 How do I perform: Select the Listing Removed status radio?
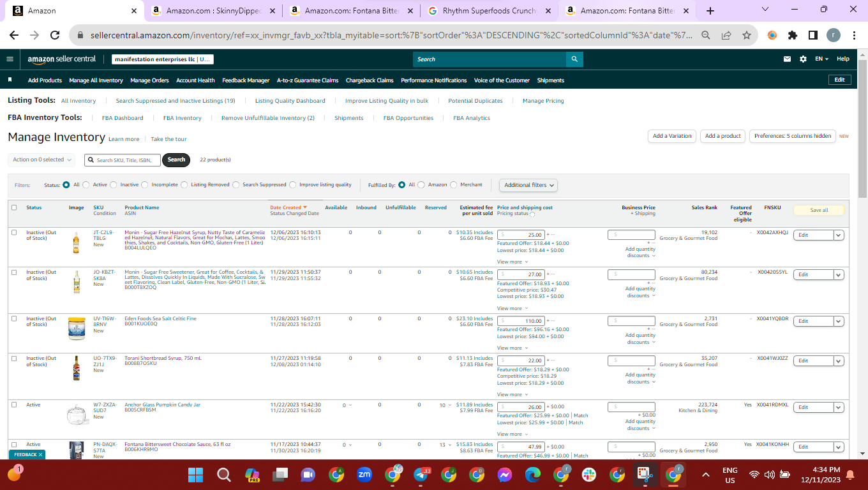[x=184, y=185]
